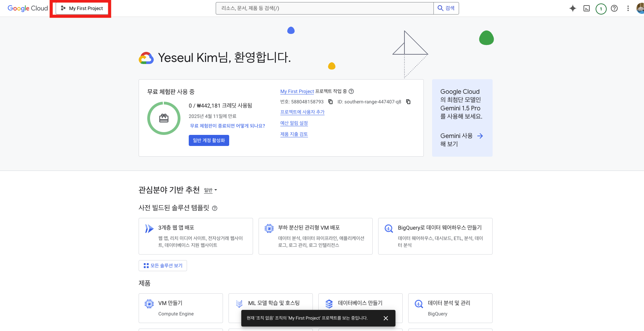Click the BigQuery data warehouse icon
Image resolution: width=644 pixels, height=331 pixels.
click(x=389, y=229)
